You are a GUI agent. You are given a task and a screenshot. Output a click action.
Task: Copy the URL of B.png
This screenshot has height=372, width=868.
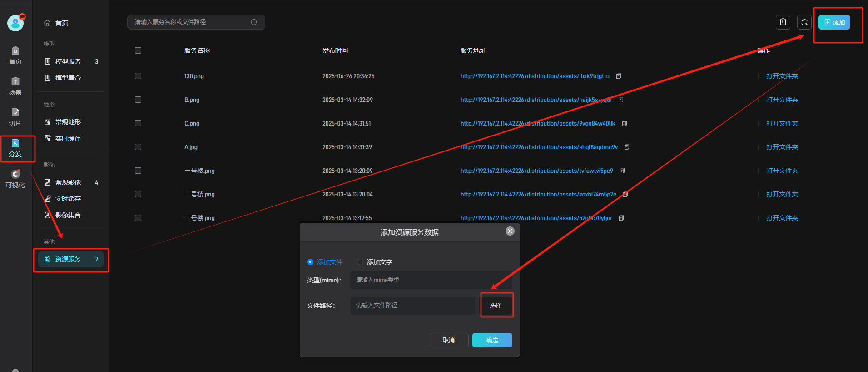pyautogui.click(x=621, y=100)
